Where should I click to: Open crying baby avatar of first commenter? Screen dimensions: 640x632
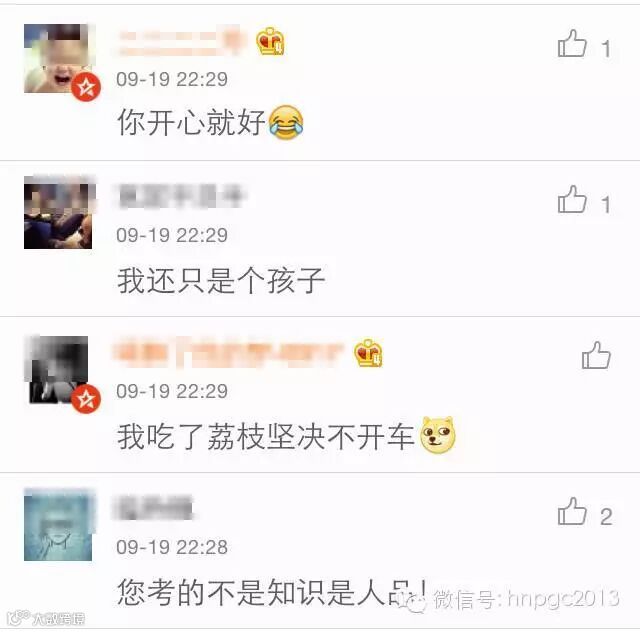click(x=58, y=58)
